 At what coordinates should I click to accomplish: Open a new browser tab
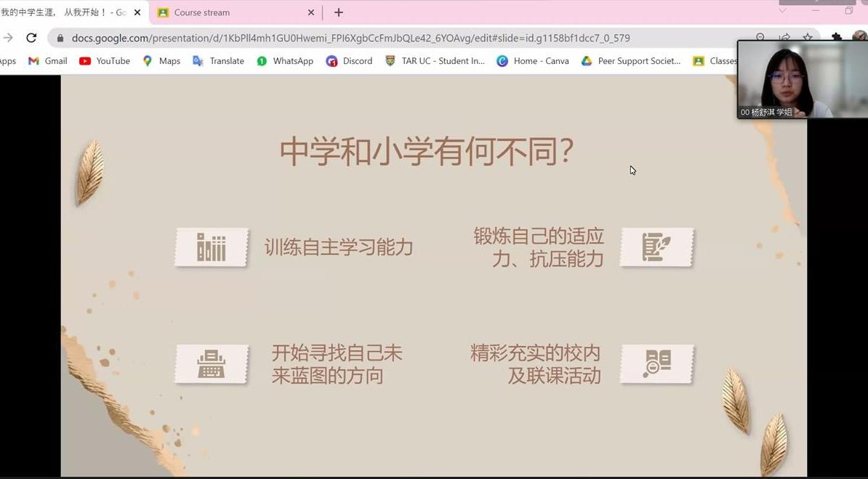338,12
